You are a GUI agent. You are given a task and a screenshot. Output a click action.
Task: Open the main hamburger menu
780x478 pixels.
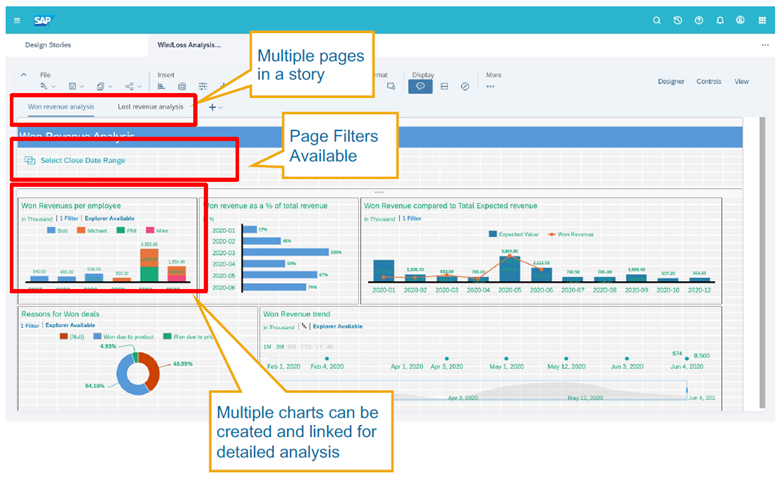tap(17, 20)
